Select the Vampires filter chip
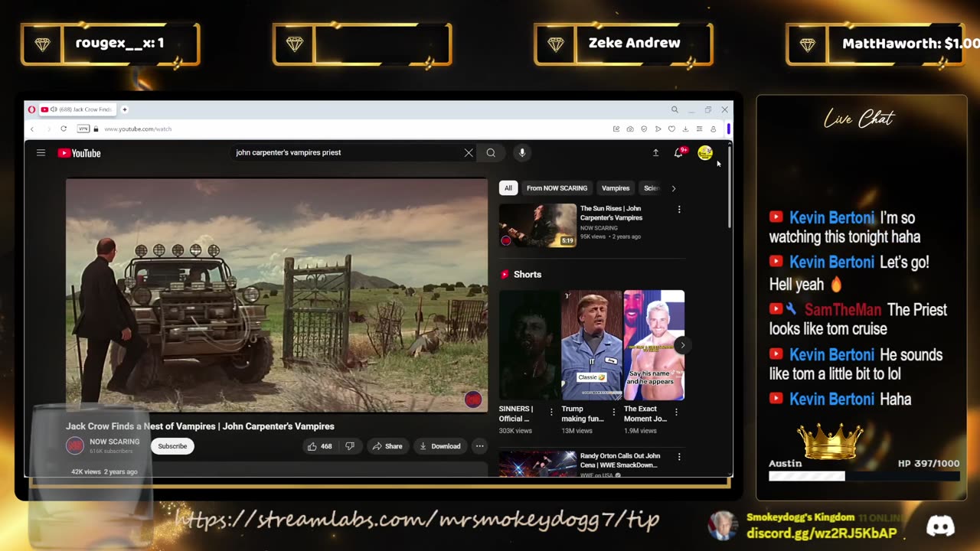This screenshot has height=551, width=980. [616, 188]
